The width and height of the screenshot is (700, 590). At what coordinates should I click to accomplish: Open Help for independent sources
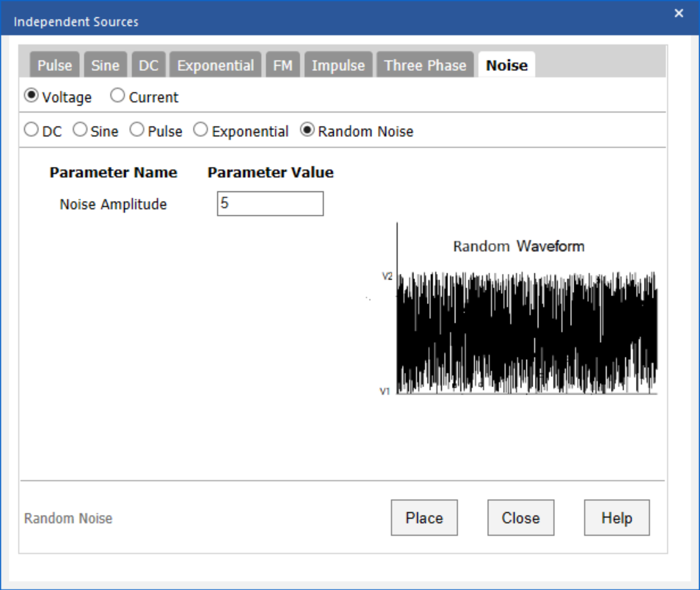click(617, 518)
